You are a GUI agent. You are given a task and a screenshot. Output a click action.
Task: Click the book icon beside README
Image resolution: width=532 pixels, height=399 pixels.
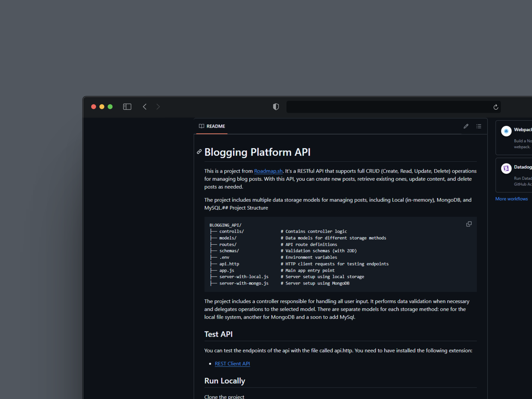[x=201, y=126]
